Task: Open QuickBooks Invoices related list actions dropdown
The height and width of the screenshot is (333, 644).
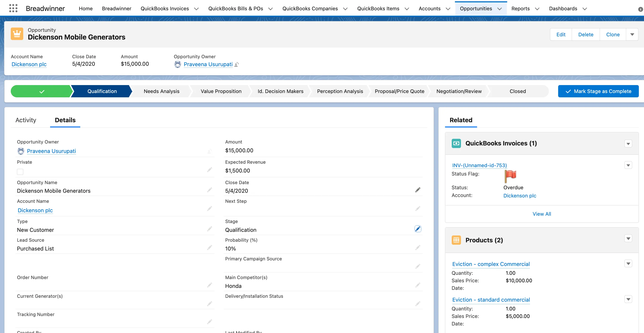Action: pyautogui.click(x=628, y=144)
